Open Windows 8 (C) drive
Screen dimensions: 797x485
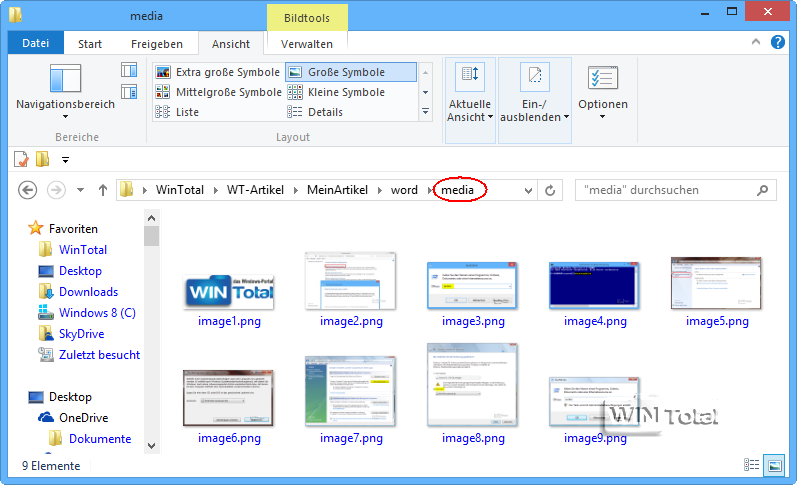click(x=97, y=313)
